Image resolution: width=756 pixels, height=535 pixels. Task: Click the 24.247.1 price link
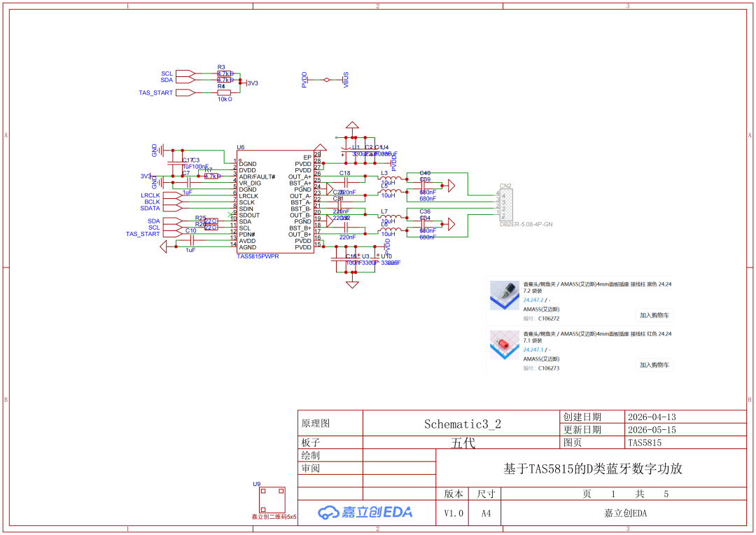[533, 349]
